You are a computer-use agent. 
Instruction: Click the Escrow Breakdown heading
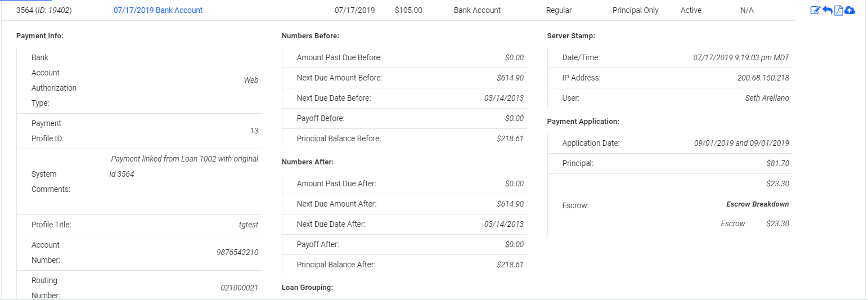[758, 204]
